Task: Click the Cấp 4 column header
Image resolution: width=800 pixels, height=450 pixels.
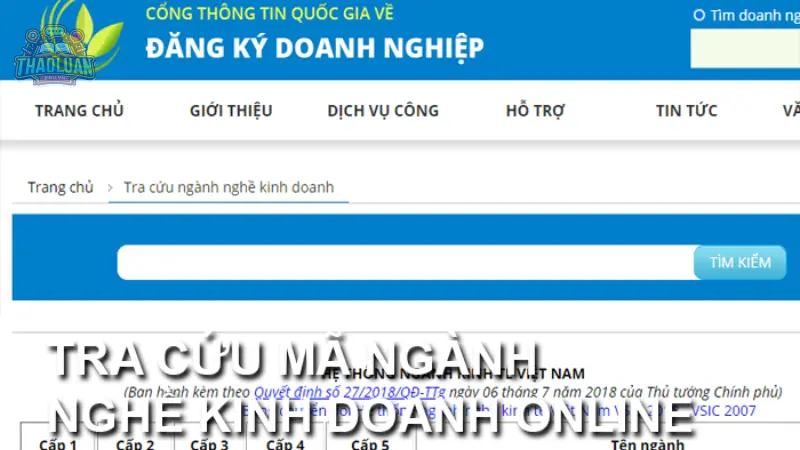Action: click(x=285, y=443)
